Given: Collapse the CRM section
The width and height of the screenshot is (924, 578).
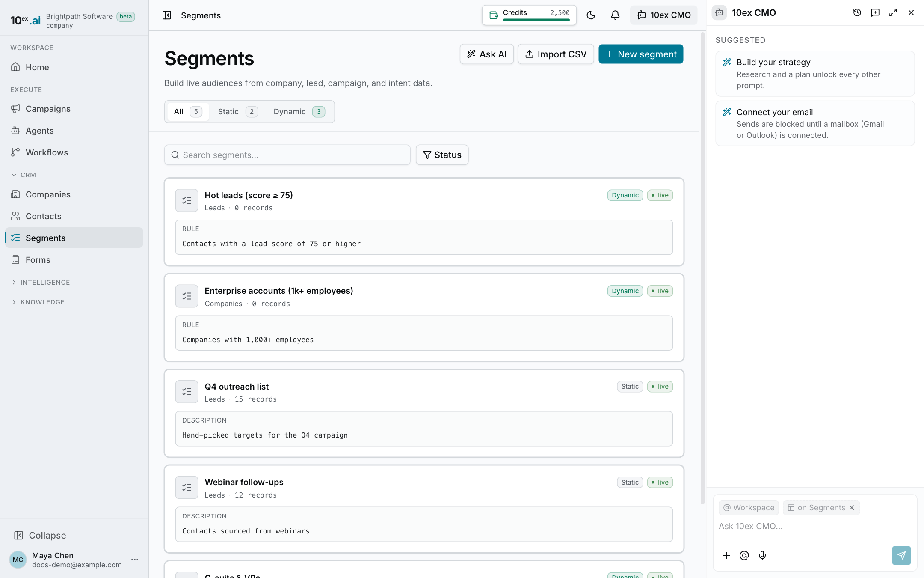Looking at the screenshot, I should (x=24, y=175).
